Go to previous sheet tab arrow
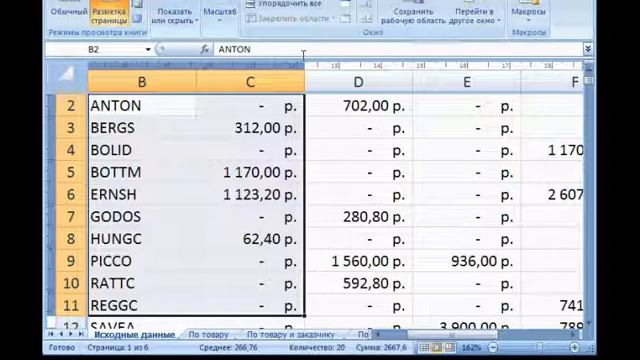 61,334
